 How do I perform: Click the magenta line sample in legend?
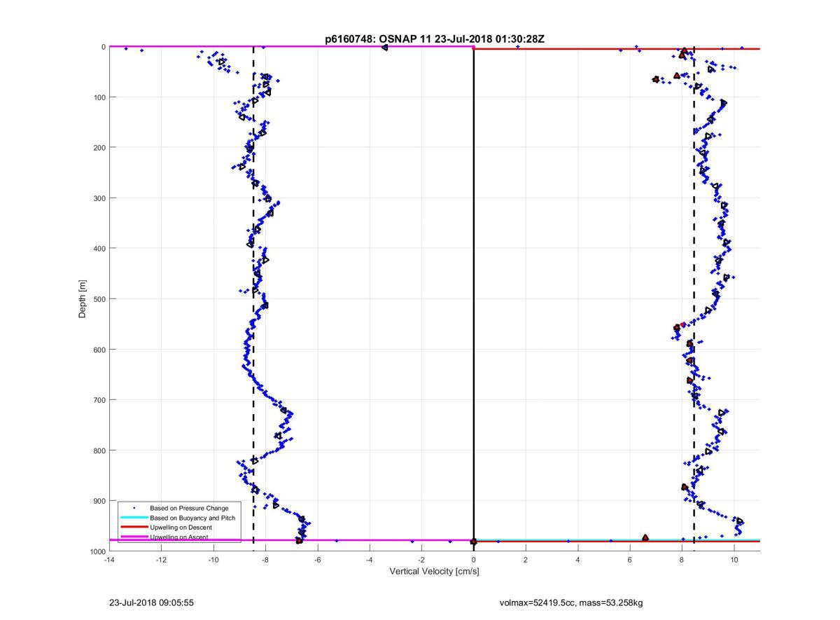click(x=133, y=537)
